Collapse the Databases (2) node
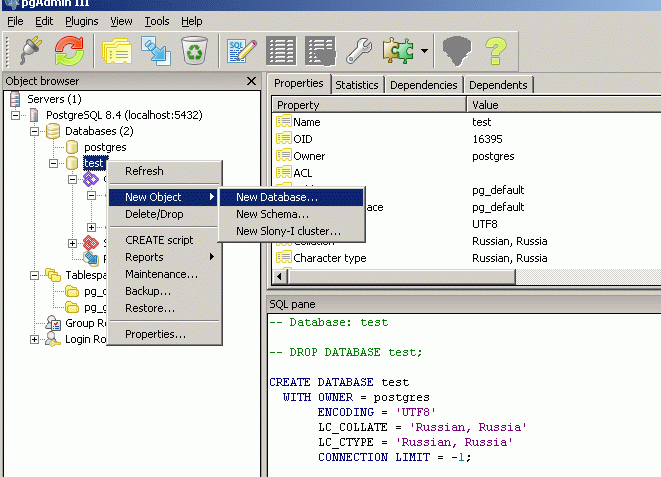Viewport: 661px width, 477px height. tap(35, 131)
